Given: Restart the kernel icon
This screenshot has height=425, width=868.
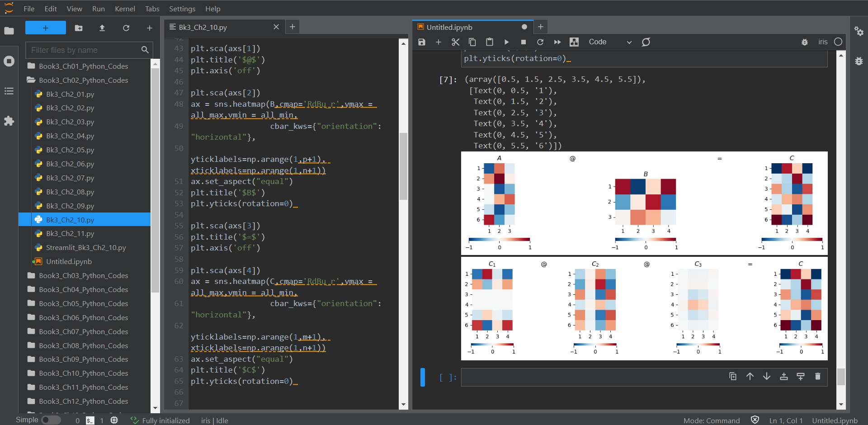Looking at the screenshot, I should pos(540,42).
